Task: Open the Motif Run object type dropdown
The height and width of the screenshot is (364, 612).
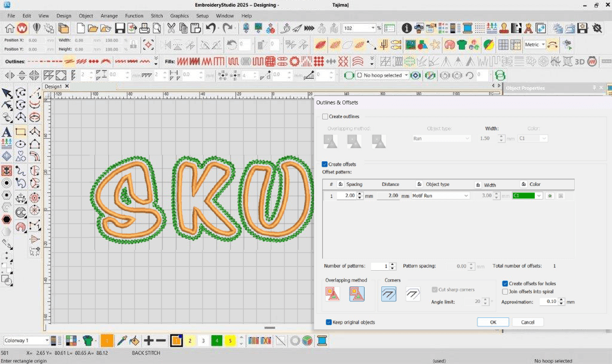Action: [466, 196]
